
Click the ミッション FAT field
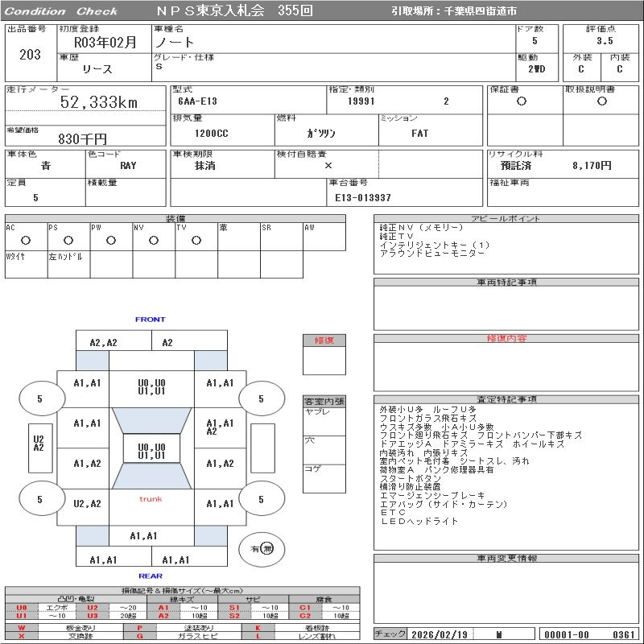pyautogui.click(x=419, y=134)
